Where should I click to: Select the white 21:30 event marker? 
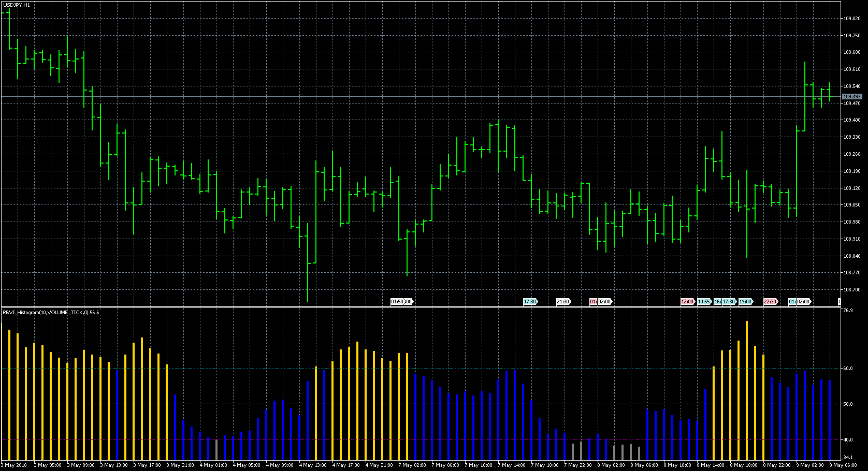pyautogui.click(x=562, y=302)
